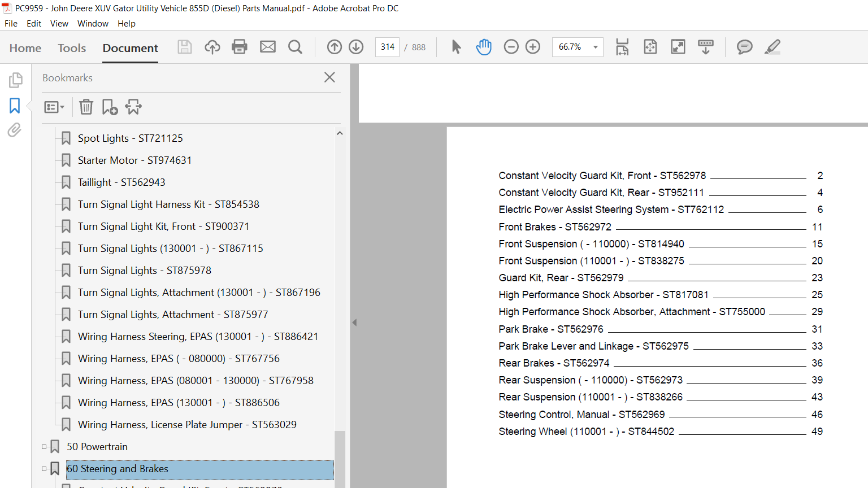Switch to the Document tab
This screenshot has height=488, width=868.
tap(131, 48)
